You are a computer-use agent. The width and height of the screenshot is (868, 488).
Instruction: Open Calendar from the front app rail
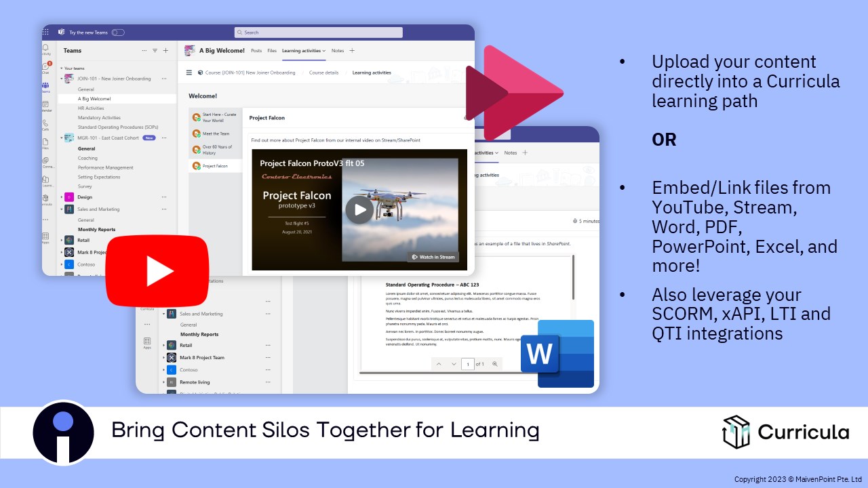pos(46,106)
